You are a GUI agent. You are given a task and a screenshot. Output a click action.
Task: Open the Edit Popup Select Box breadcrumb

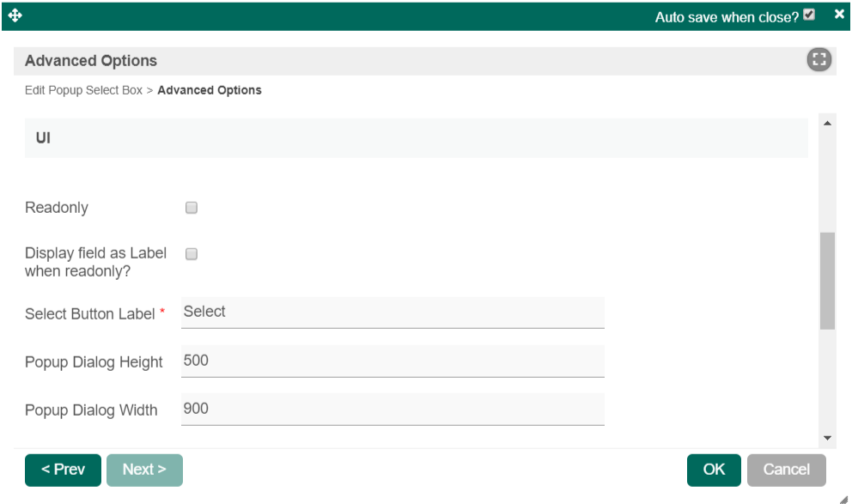(x=83, y=90)
